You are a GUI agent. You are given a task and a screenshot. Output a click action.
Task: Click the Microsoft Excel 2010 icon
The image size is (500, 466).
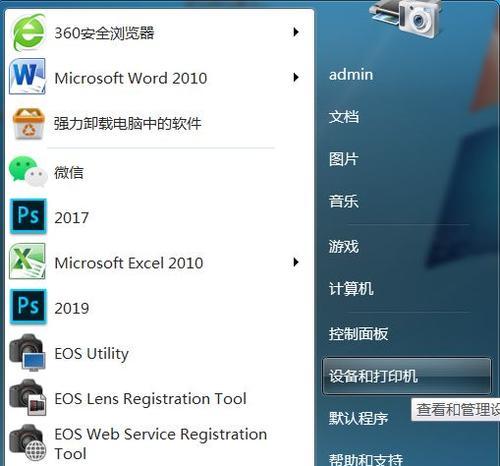pyautogui.click(x=27, y=261)
